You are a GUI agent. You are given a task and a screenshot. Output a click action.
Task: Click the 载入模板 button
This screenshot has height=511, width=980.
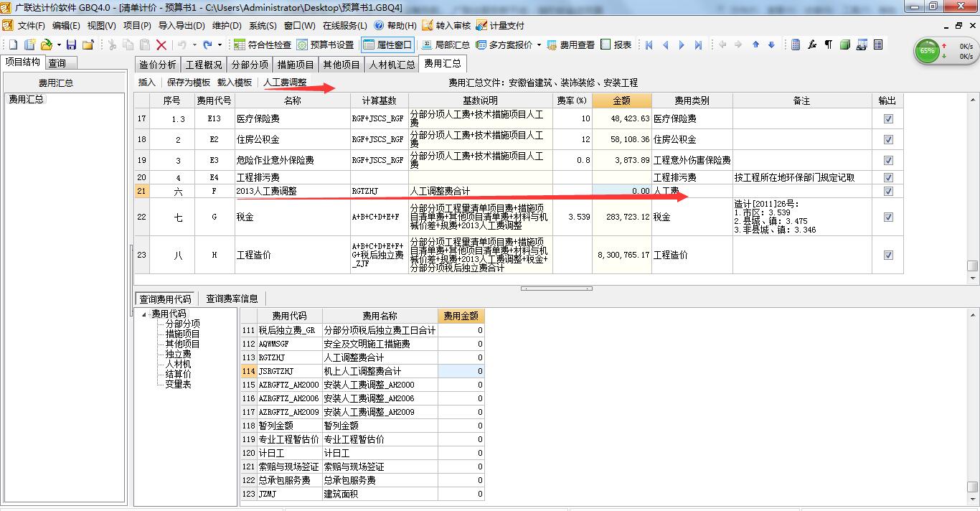point(235,83)
